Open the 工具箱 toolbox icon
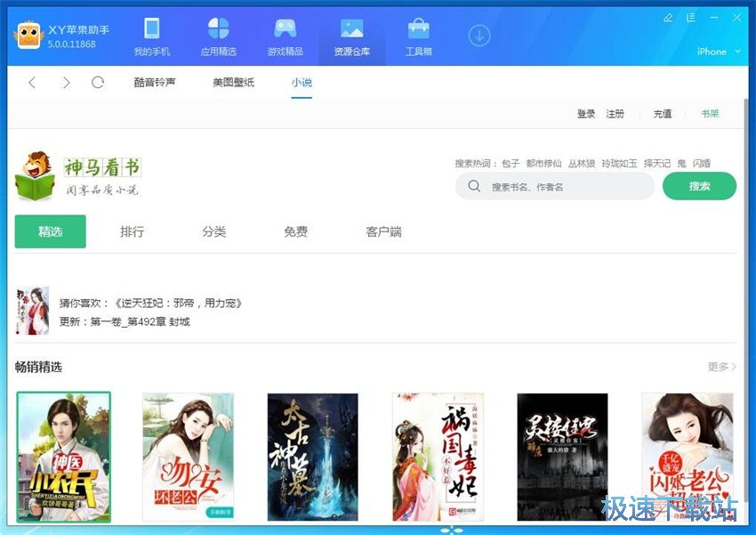Image resolution: width=756 pixels, height=535 pixels. coord(419,28)
